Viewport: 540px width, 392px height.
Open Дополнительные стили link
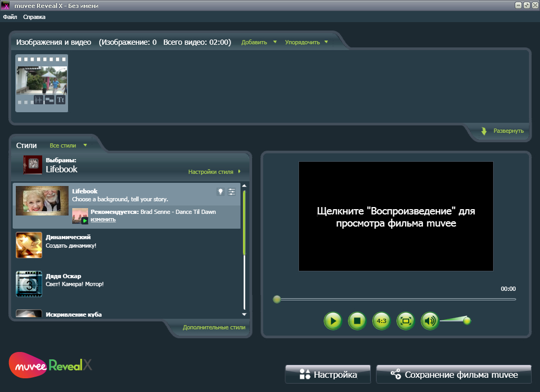point(214,327)
